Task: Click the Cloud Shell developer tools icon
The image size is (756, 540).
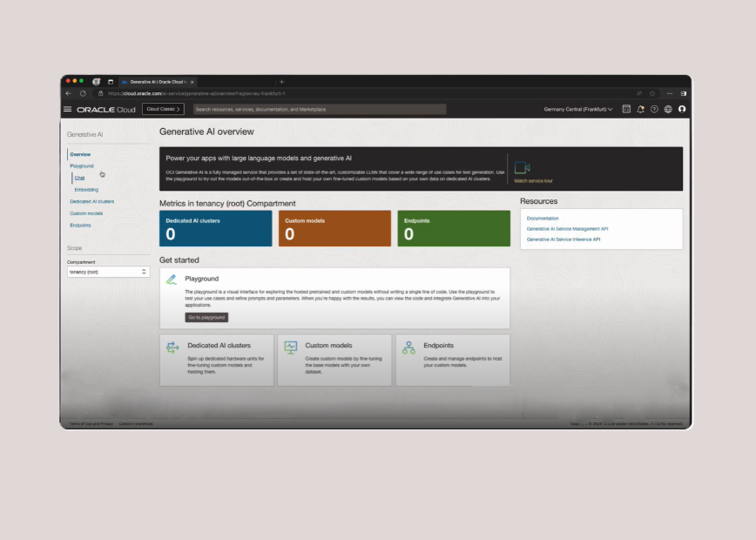Action: tap(626, 109)
